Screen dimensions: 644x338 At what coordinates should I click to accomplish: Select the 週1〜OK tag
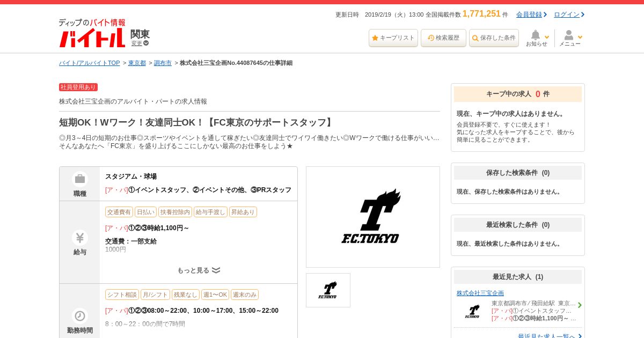point(215,295)
